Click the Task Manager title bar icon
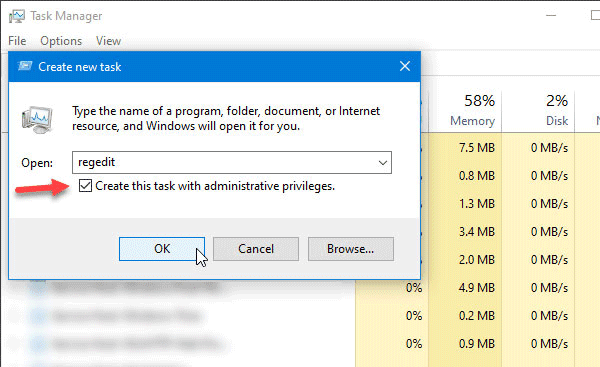This screenshot has width=600, height=367. [16, 16]
